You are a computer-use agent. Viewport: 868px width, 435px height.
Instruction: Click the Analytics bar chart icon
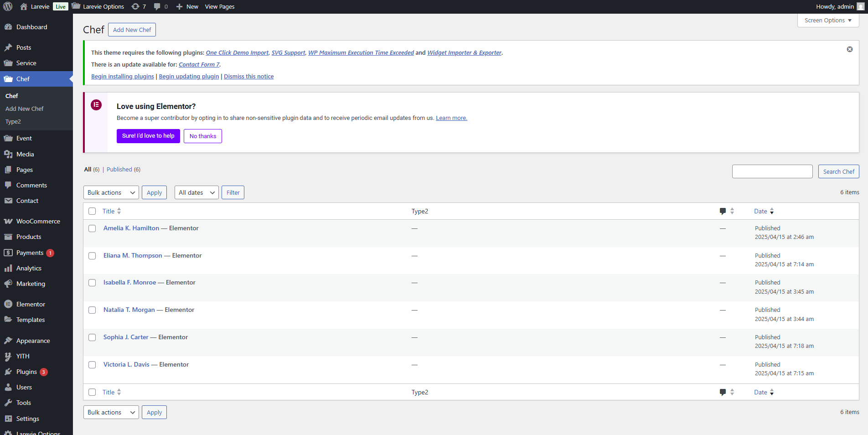click(8, 268)
